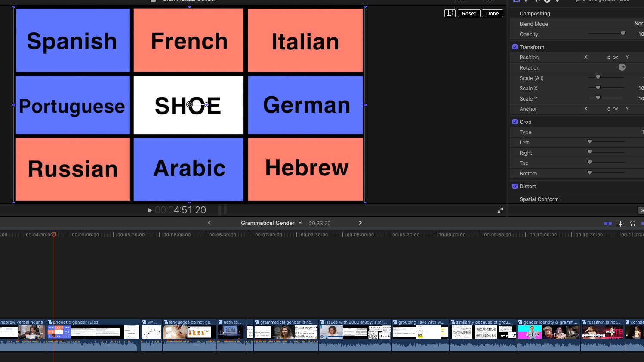Adjust the Crop Top slider handle
The height and width of the screenshot is (362, 644).
pos(590,163)
